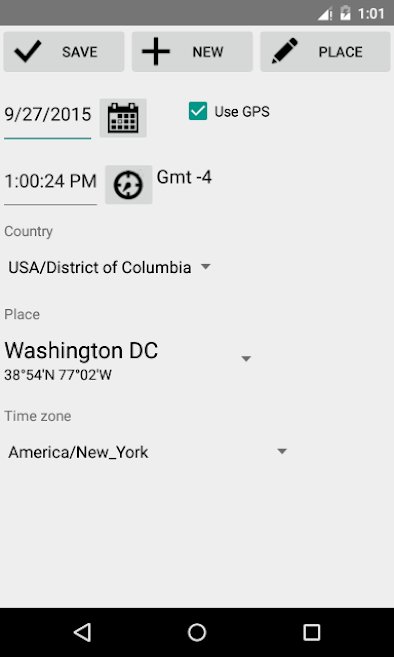
Task: Tap the compass clock time icon
Action: point(128,185)
